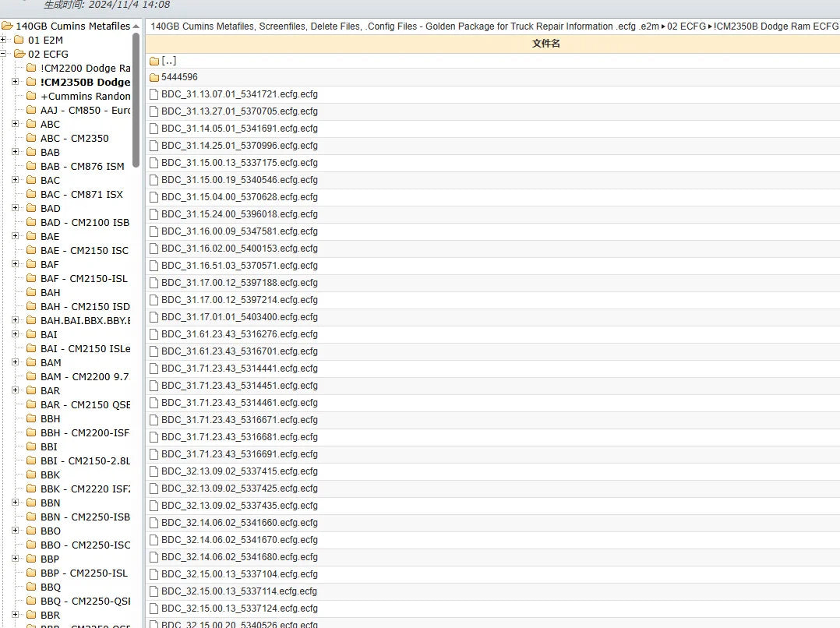Click the folder icon for !CM2200 Dodge Ra

point(32,68)
